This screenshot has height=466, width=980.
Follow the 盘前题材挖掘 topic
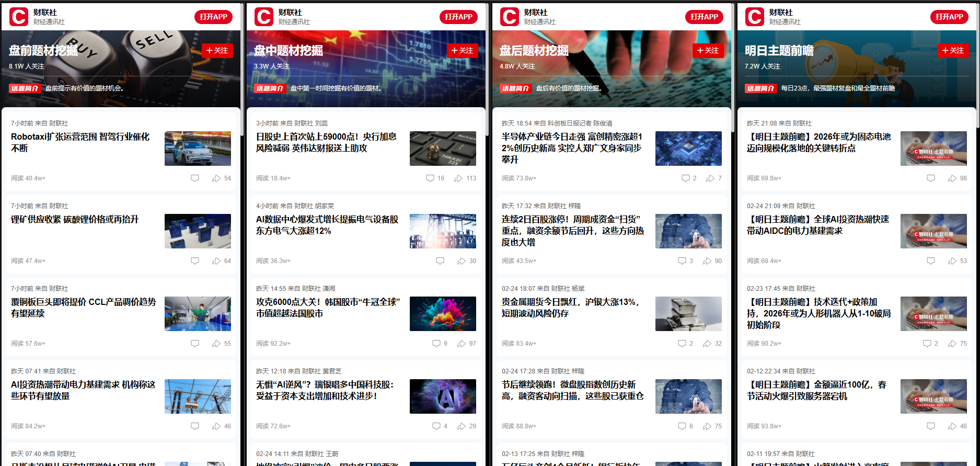coord(217,51)
